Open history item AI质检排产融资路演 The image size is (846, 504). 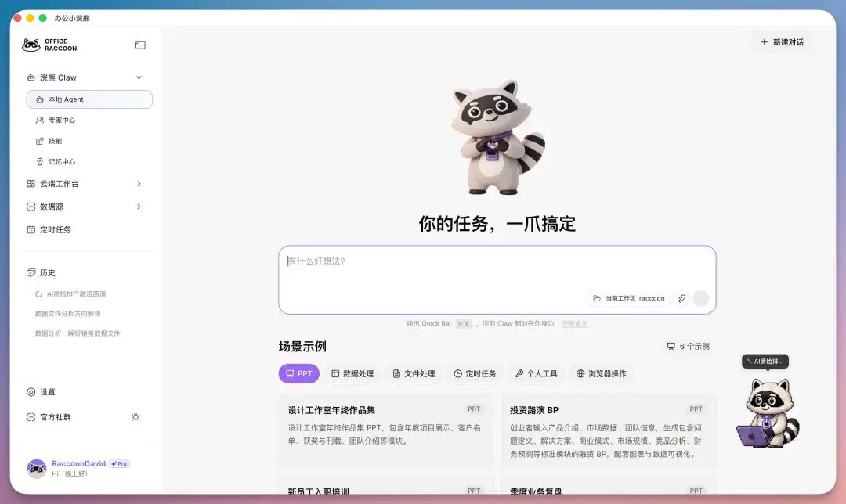(76, 294)
